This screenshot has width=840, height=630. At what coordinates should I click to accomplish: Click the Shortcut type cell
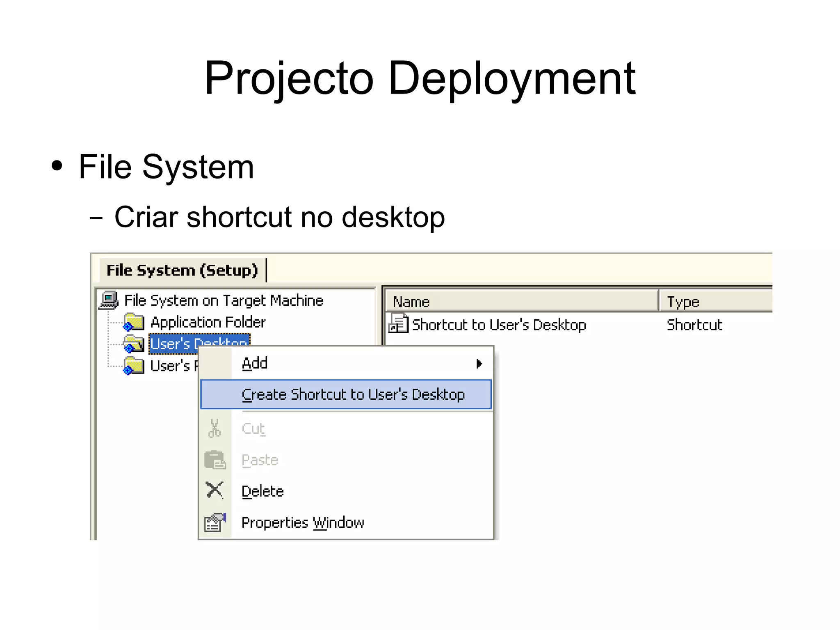(694, 325)
